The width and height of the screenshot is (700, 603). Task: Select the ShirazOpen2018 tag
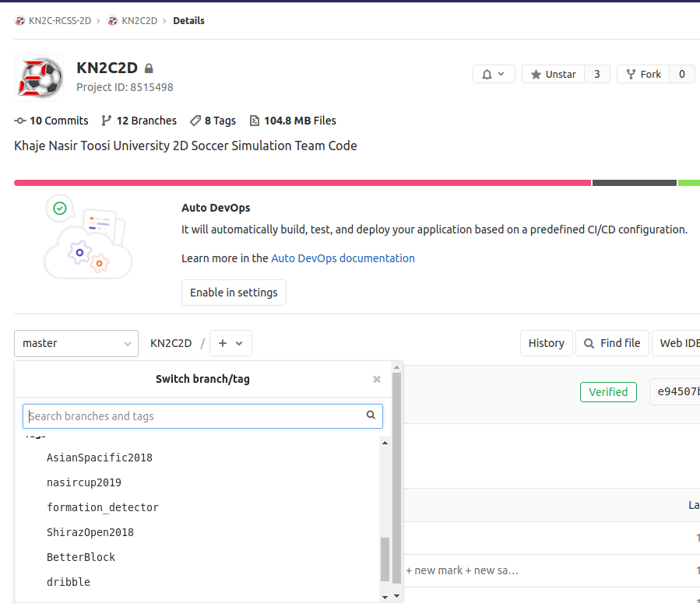pyautogui.click(x=90, y=532)
